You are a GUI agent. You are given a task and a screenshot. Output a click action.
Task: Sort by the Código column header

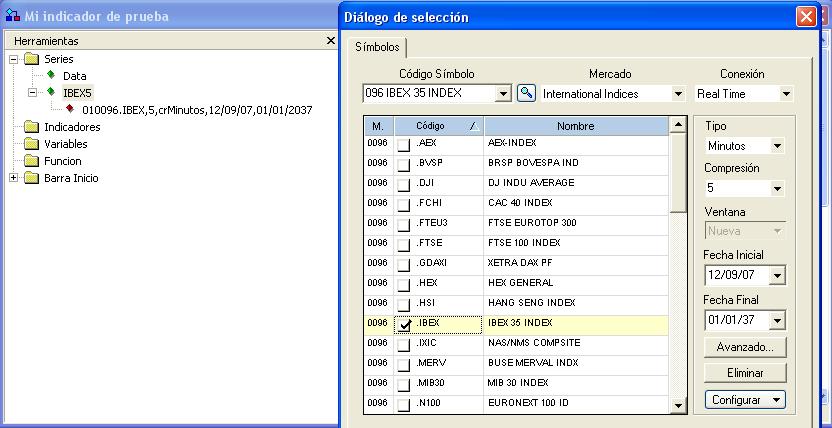(x=439, y=126)
